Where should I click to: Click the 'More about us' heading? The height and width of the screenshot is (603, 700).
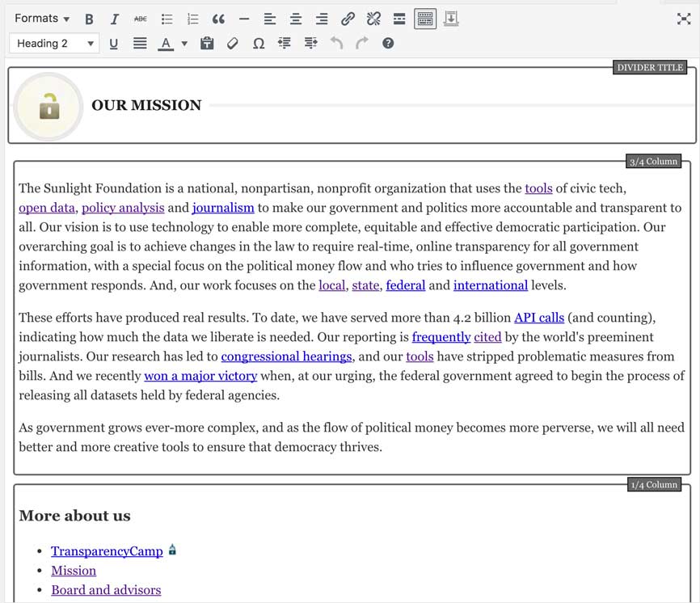pyautogui.click(x=74, y=516)
